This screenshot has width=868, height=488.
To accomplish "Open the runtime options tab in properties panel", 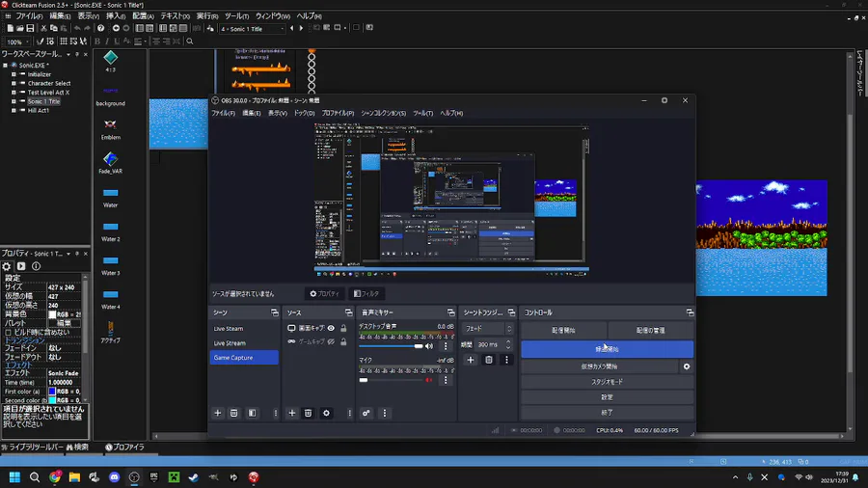I will click(x=21, y=266).
